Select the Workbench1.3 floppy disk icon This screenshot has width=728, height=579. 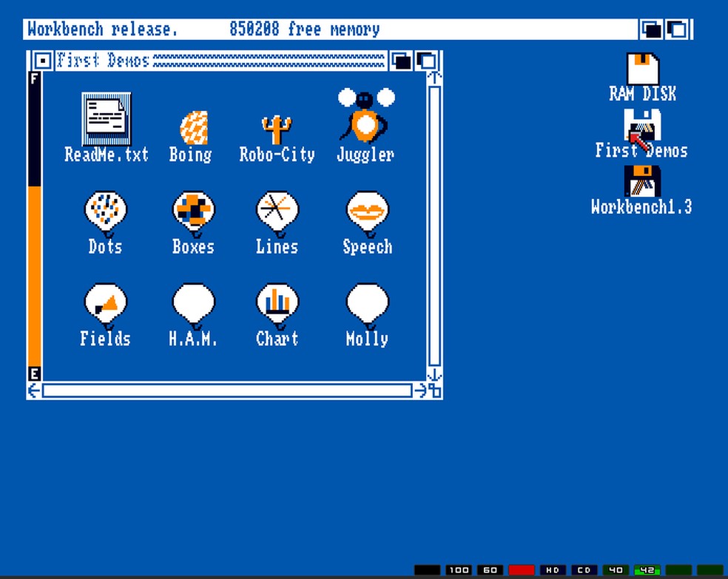click(643, 181)
